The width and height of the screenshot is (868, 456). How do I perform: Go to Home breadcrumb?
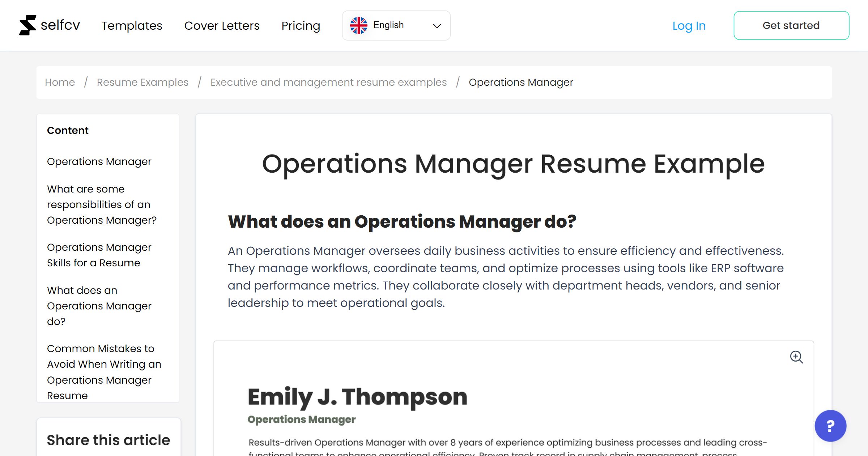[x=60, y=82]
